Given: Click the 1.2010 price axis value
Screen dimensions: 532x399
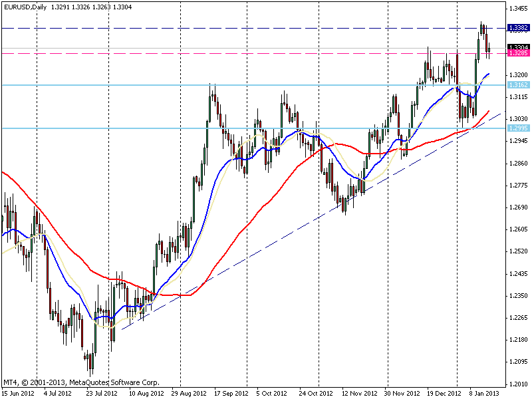Looking at the screenshot, I should 519,384.
